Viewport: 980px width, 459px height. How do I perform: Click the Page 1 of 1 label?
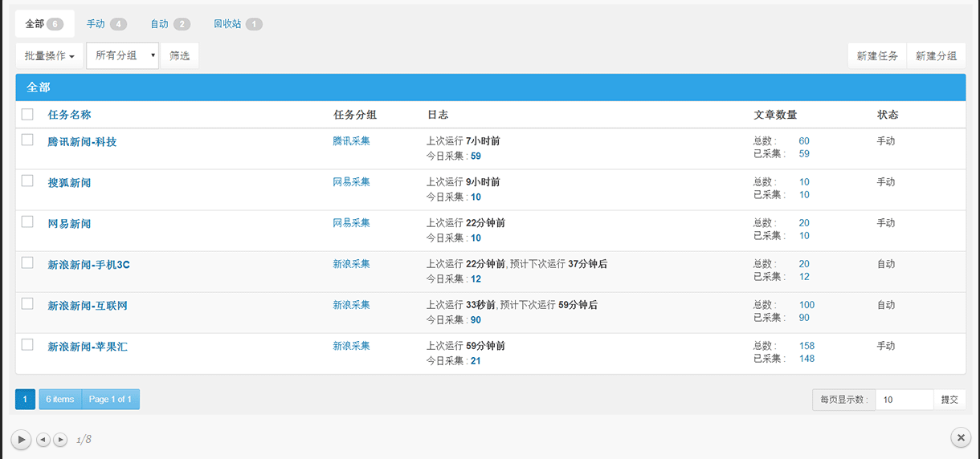pyautogui.click(x=111, y=399)
